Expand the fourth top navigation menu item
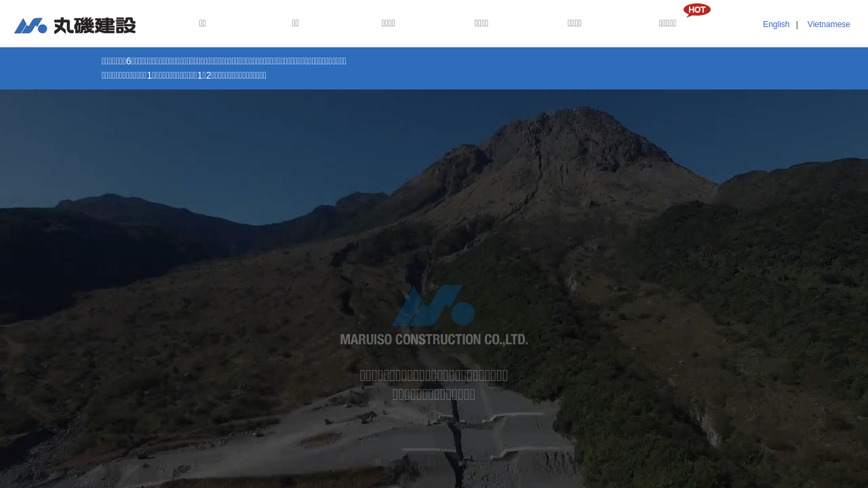 [481, 24]
